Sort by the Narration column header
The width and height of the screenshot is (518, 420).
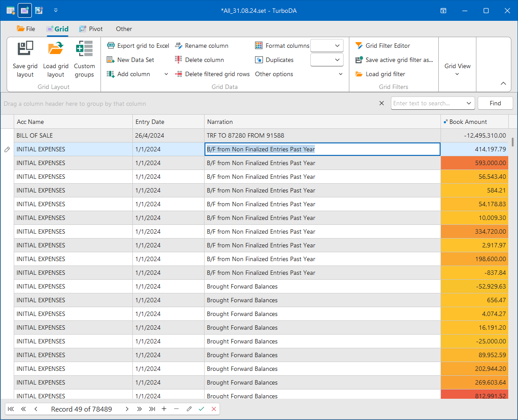[x=322, y=122]
